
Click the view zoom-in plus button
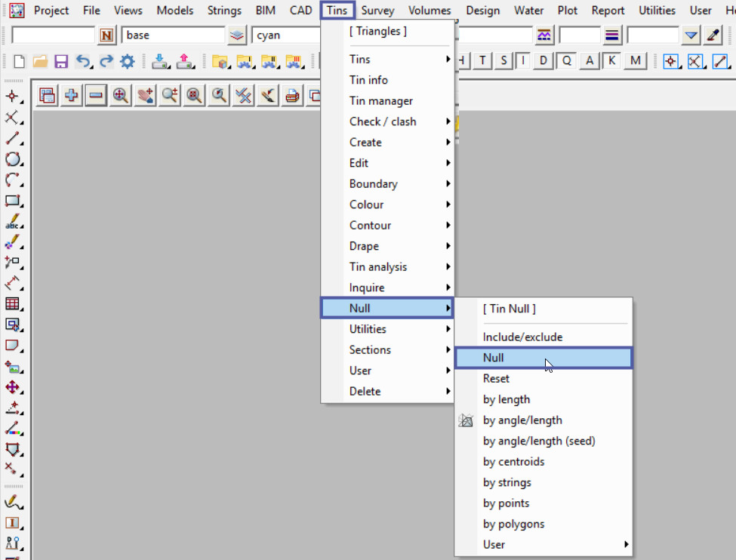72,95
